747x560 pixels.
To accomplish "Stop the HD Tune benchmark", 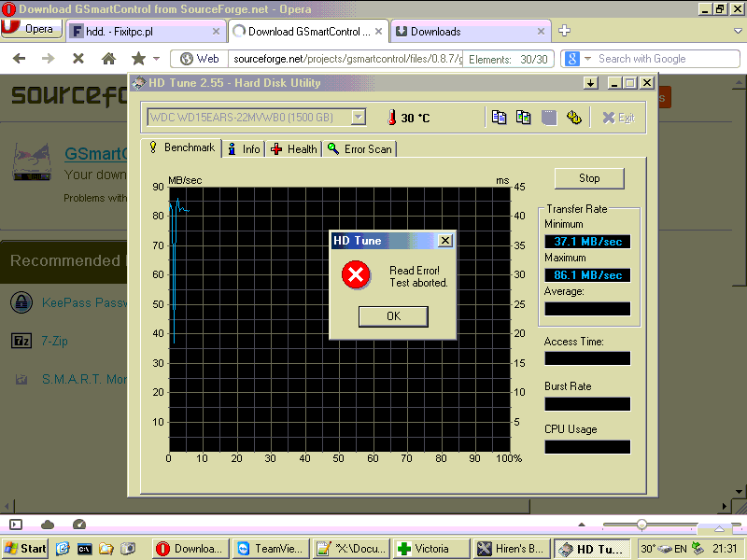I will click(589, 178).
